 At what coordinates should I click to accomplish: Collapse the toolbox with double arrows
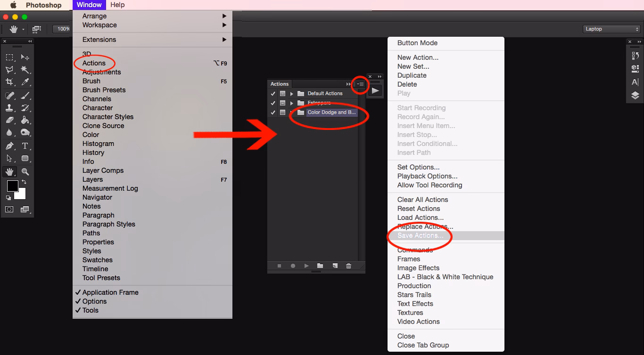pyautogui.click(x=30, y=41)
